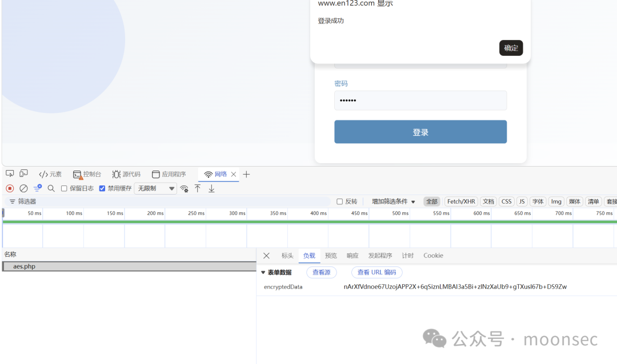Viewport: 617px width, 364px height.
Task: Switch to the 控制台 tab
Action: tap(87, 174)
